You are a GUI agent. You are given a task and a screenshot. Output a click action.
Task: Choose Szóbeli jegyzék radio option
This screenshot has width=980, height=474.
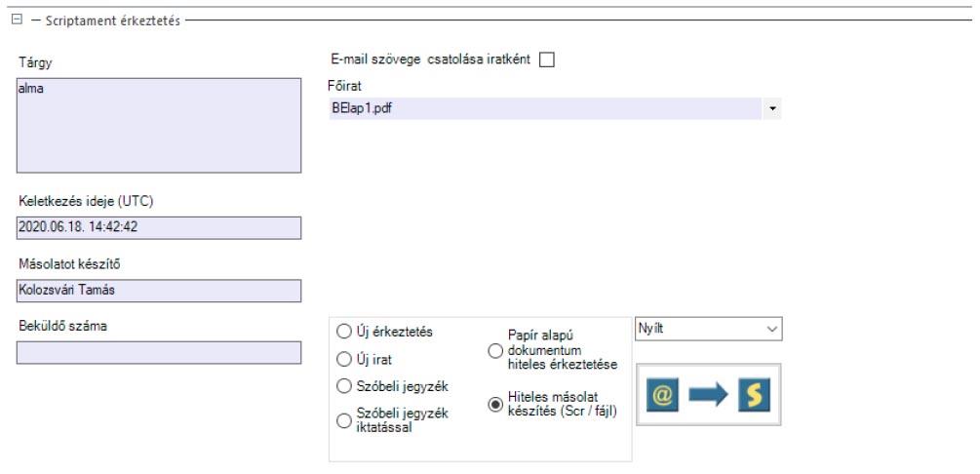344,386
